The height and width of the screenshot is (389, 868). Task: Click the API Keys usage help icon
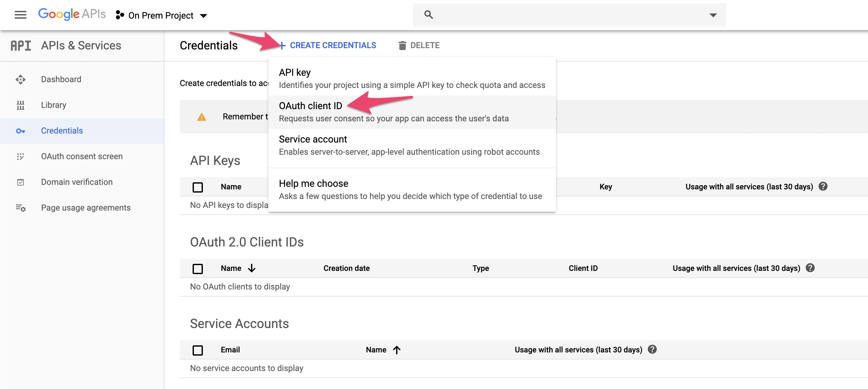[822, 186]
